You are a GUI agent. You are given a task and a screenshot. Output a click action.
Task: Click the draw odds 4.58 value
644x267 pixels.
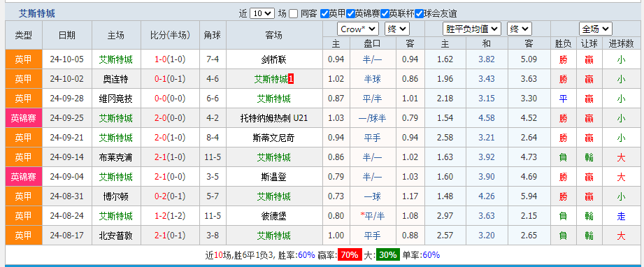pos(487,118)
